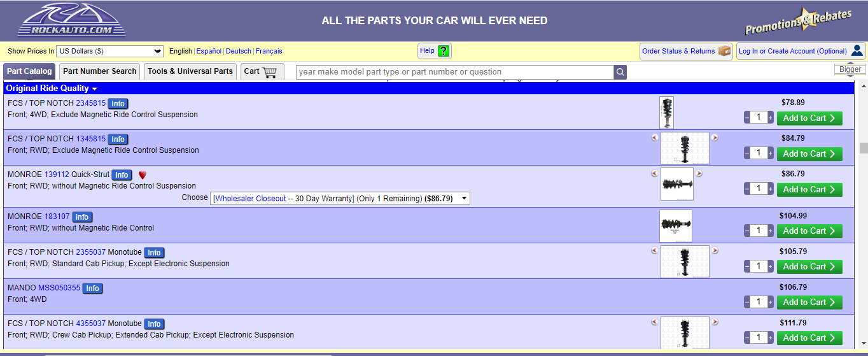Open the Tools & Universal Parts tab
868x356 pixels.
tap(190, 71)
